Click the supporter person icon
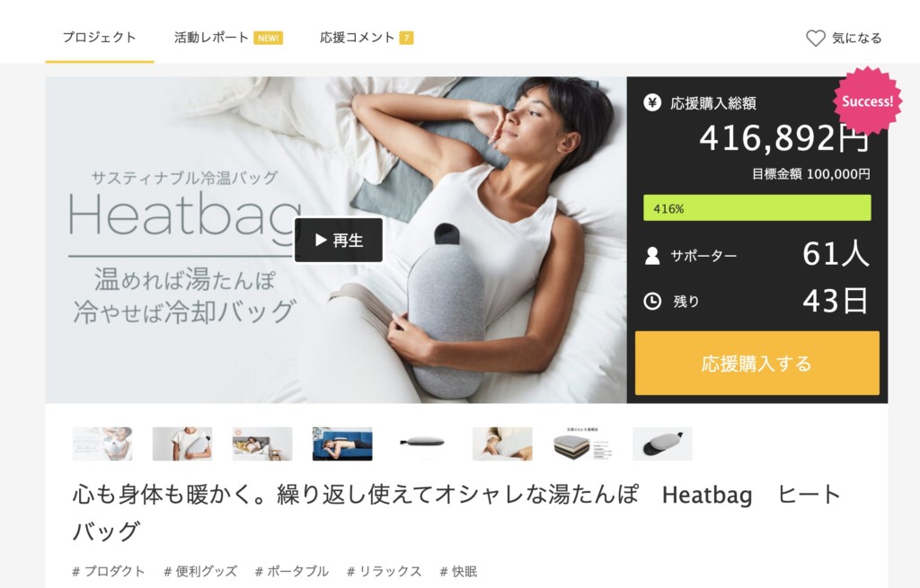This screenshot has width=920, height=588. pos(652,256)
